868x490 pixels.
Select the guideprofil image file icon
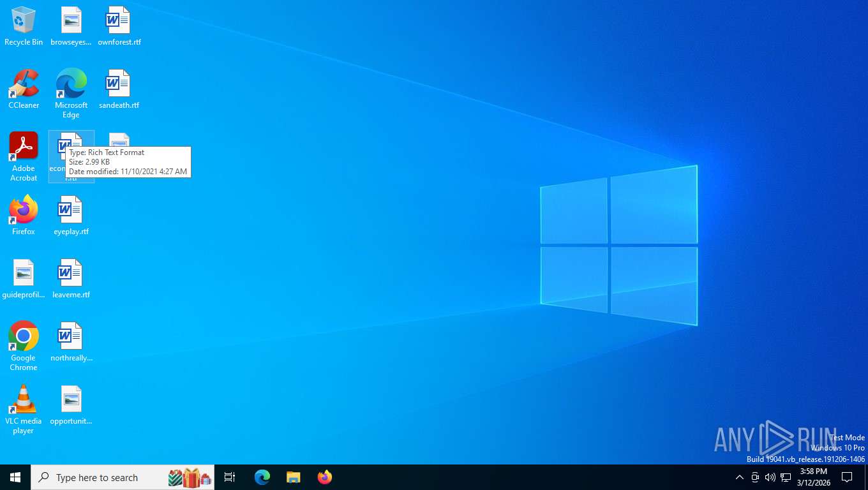[24, 279]
